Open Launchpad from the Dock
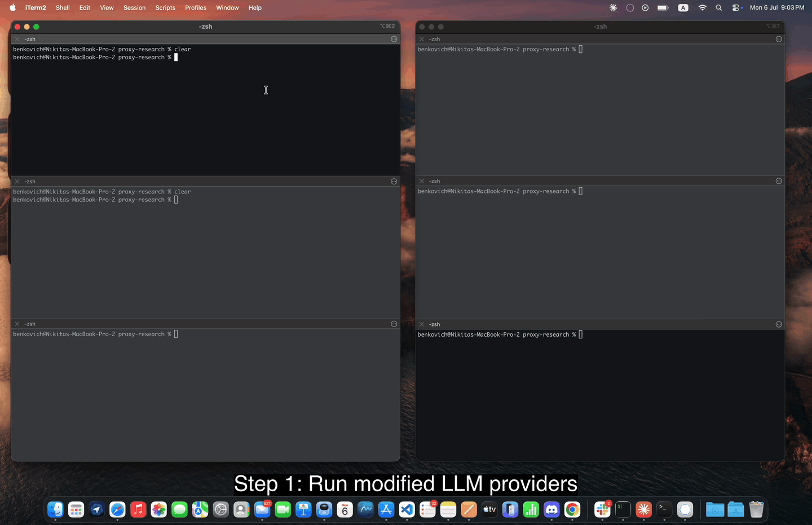The image size is (812, 525). pos(76,510)
